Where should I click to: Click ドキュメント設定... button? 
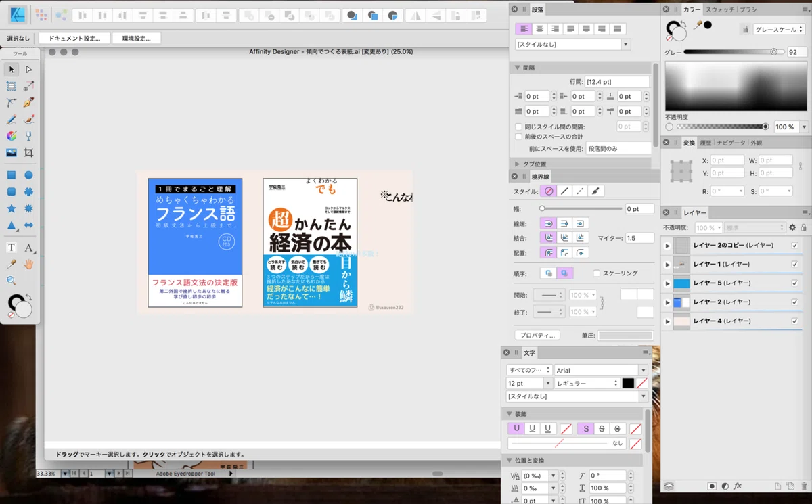[74, 39]
